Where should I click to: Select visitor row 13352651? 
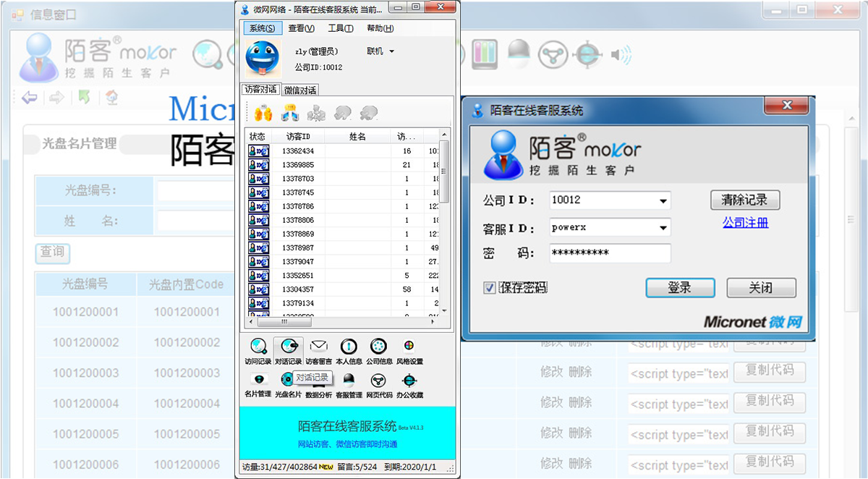[x=344, y=276]
